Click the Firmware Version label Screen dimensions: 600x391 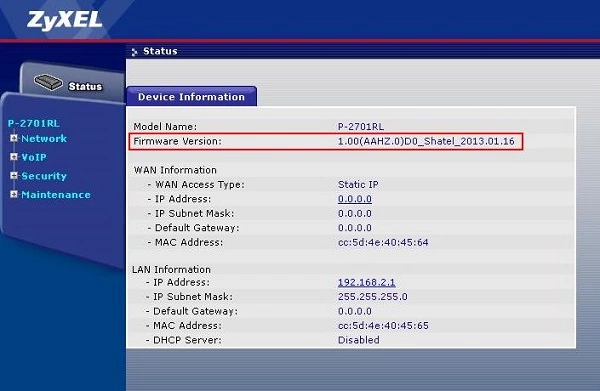178,141
